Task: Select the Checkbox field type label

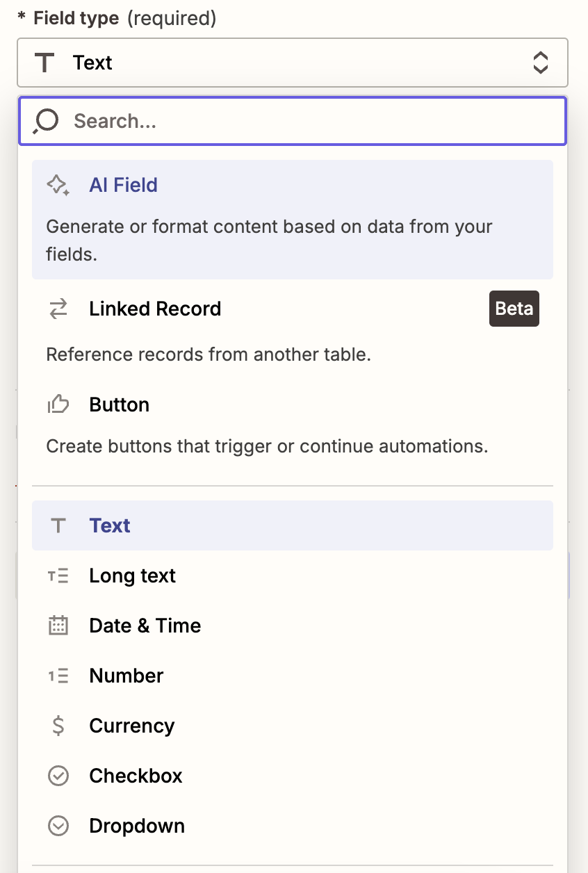Action: [x=136, y=776]
